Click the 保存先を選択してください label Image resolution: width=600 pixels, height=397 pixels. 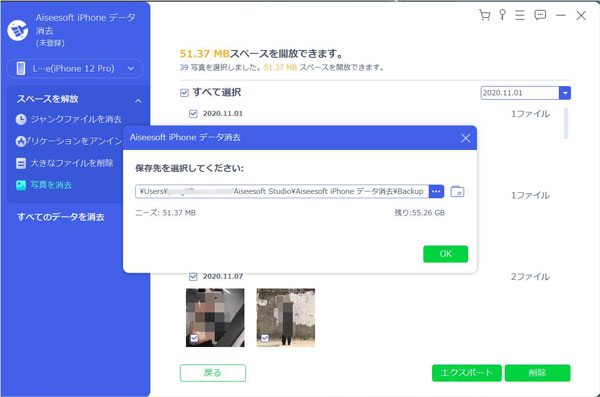click(189, 168)
